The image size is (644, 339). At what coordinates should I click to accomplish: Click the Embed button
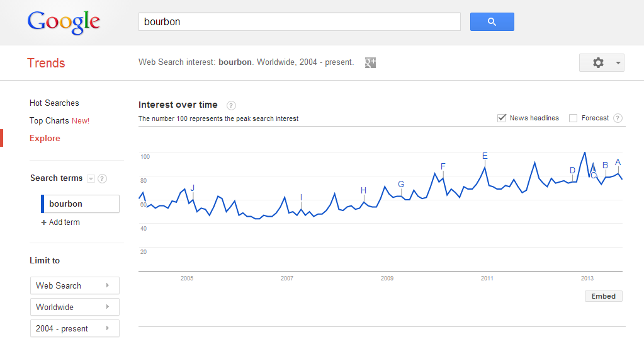tap(603, 296)
